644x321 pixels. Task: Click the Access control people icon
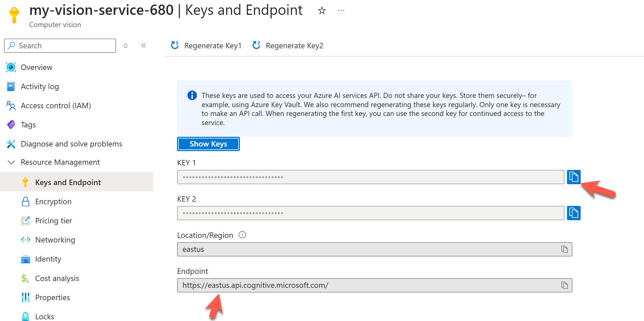(x=11, y=106)
